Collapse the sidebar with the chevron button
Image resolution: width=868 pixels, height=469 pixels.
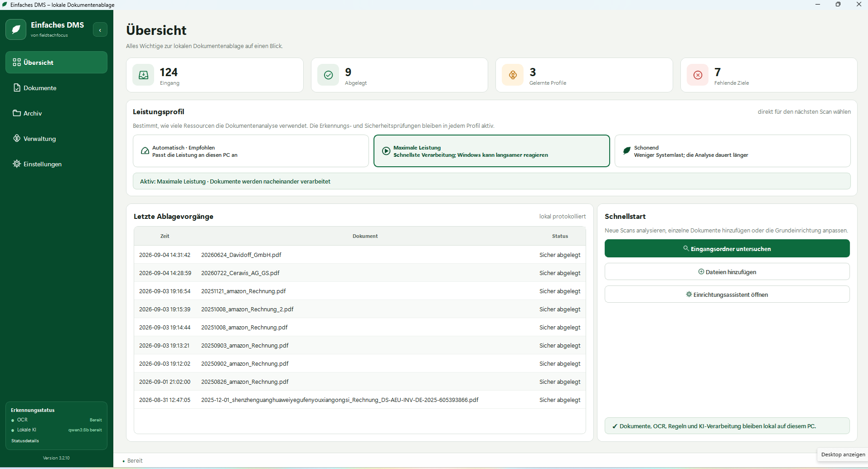click(100, 30)
